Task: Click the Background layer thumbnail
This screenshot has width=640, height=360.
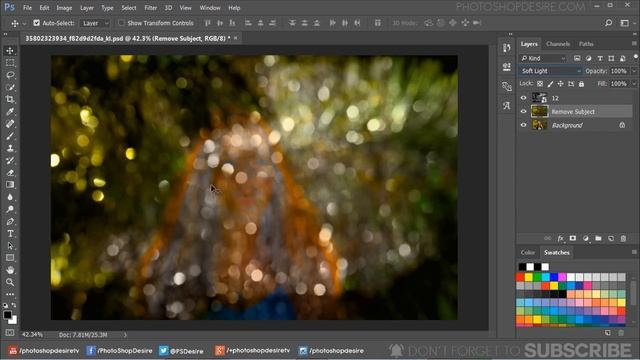Action: (539, 125)
